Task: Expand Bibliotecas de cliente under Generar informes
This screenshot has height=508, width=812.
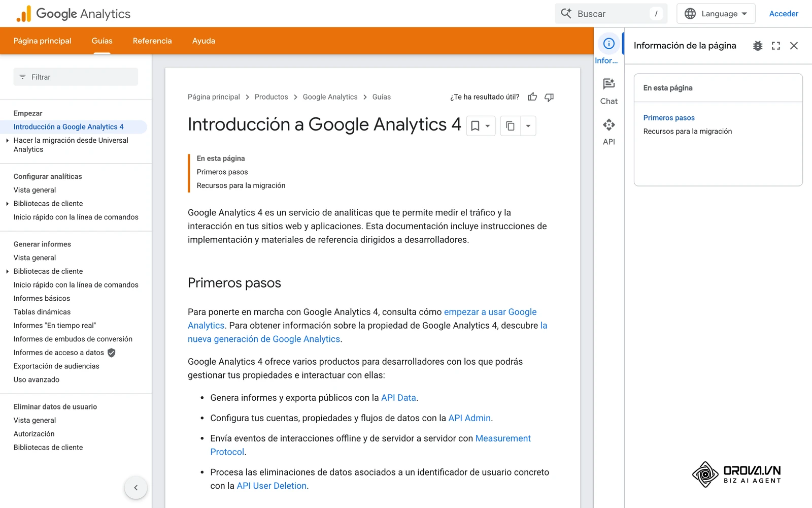Action: click(7, 271)
